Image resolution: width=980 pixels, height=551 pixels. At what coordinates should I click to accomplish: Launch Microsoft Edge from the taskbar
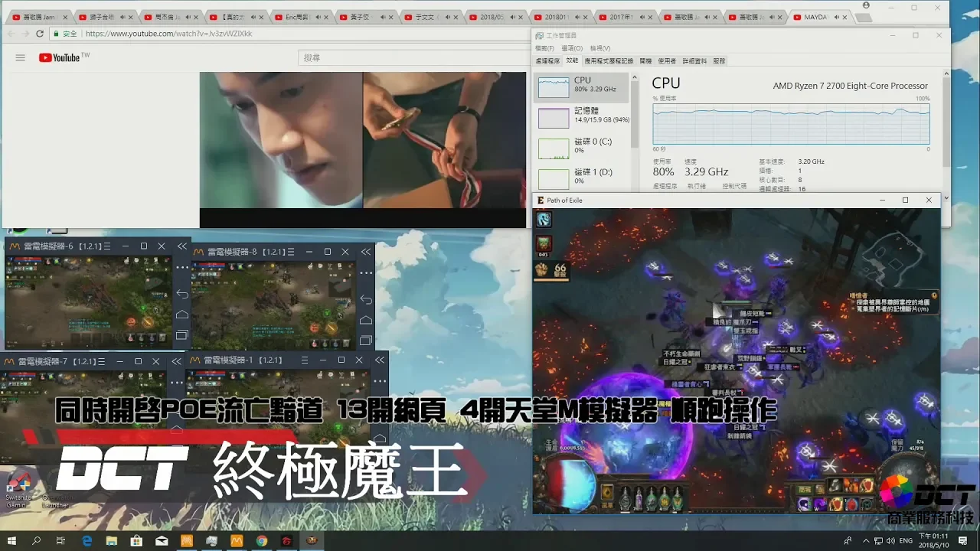pyautogui.click(x=87, y=540)
